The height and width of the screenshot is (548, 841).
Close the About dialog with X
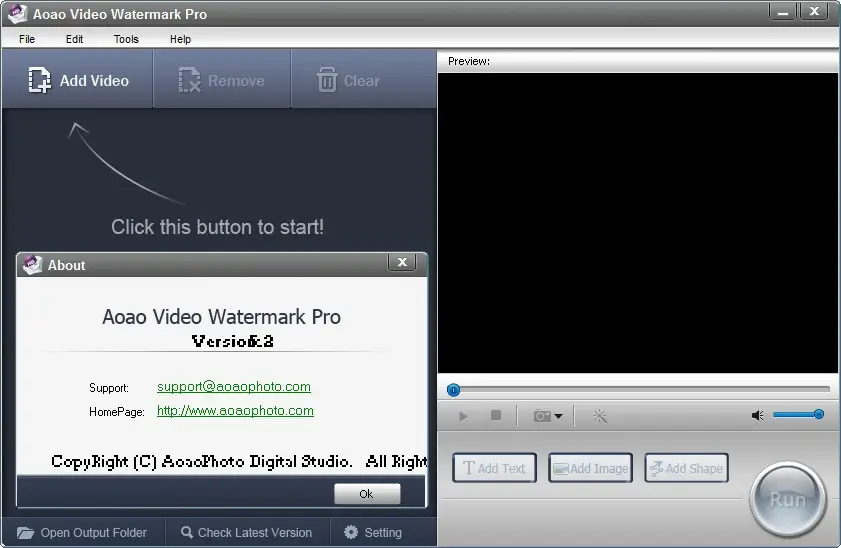coord(402,262)
